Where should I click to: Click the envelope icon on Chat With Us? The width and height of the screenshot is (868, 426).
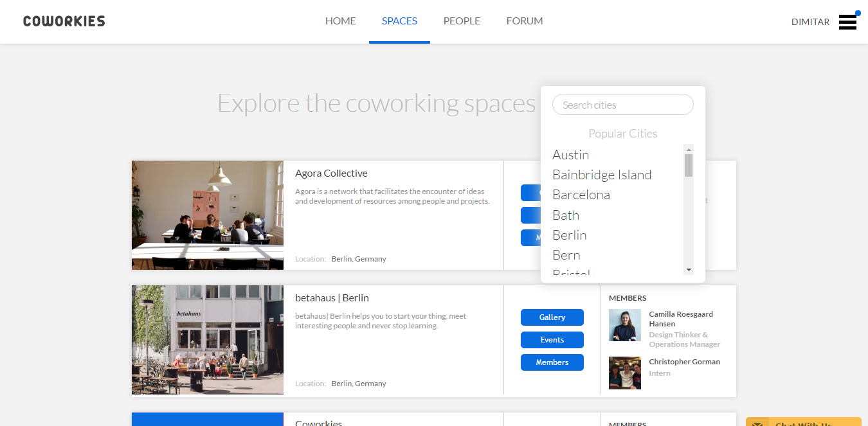pos(759,423)
